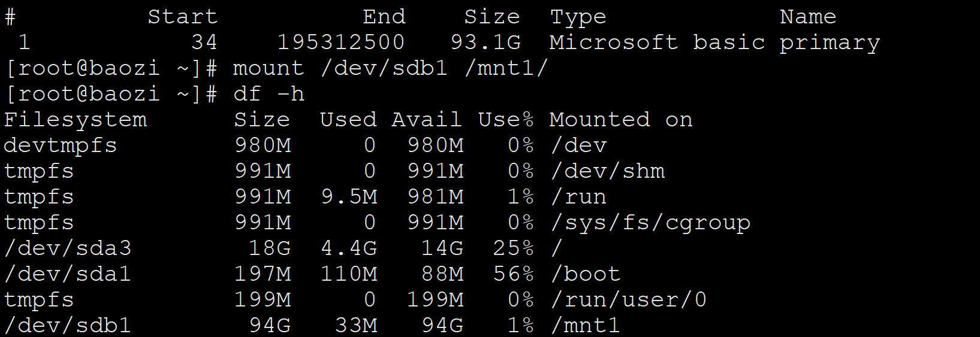Click the df -h command
Viewport: 980px width, 337px height.
click(269, 94)
